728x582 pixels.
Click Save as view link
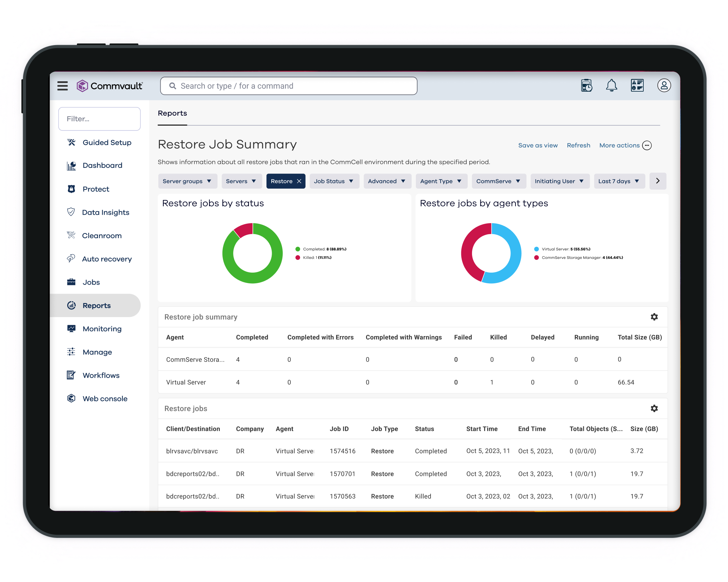(538, 145)
